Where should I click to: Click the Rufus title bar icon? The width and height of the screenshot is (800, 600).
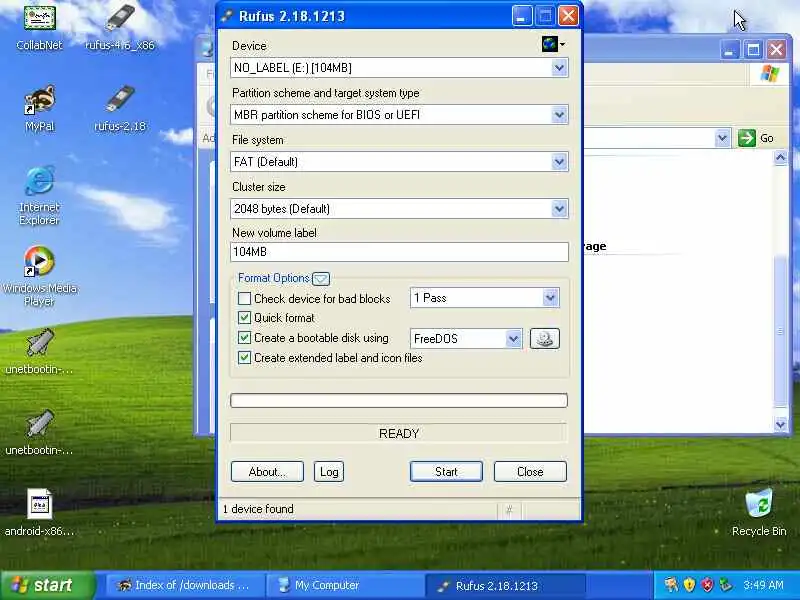[227, 16]
